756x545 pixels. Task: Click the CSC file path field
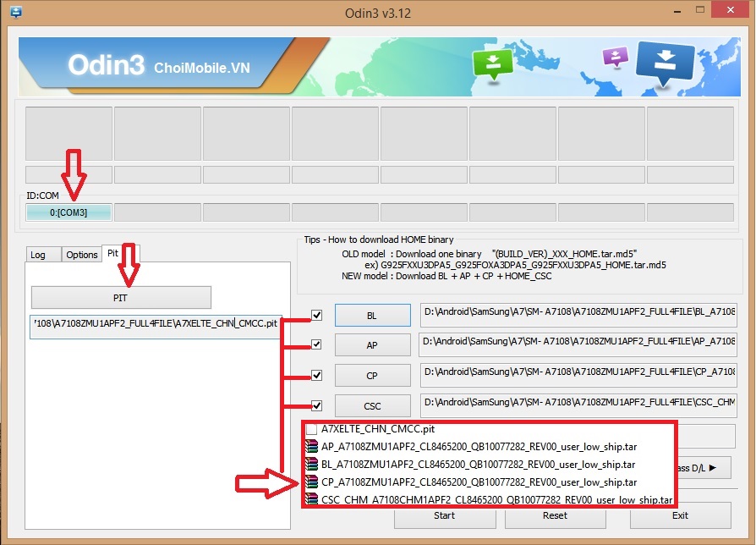pos(578,405)
